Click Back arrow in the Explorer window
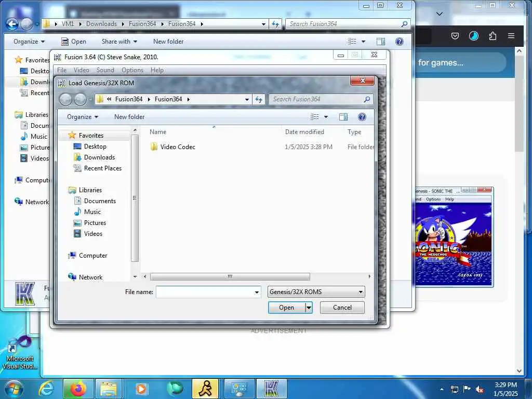The height and width of the screenshot is (399, 532). [x=12, y=24]
